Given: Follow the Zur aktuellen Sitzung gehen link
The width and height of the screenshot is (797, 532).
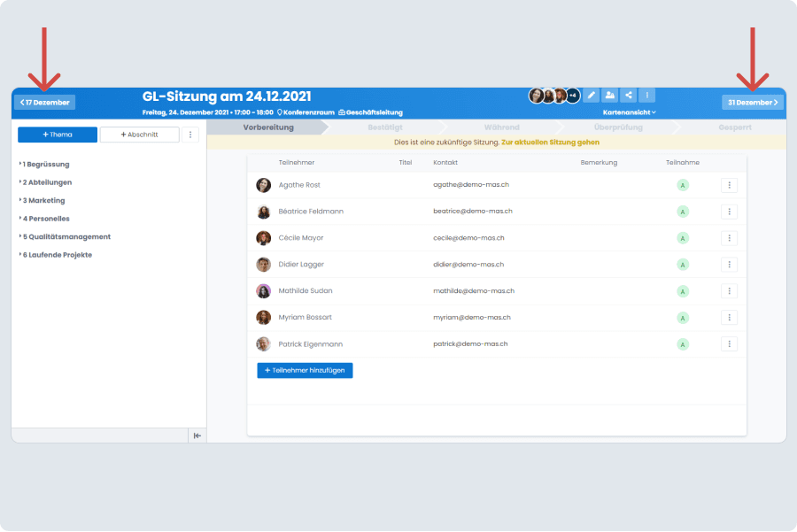Looking at the screenshot, I should [550, 142].
